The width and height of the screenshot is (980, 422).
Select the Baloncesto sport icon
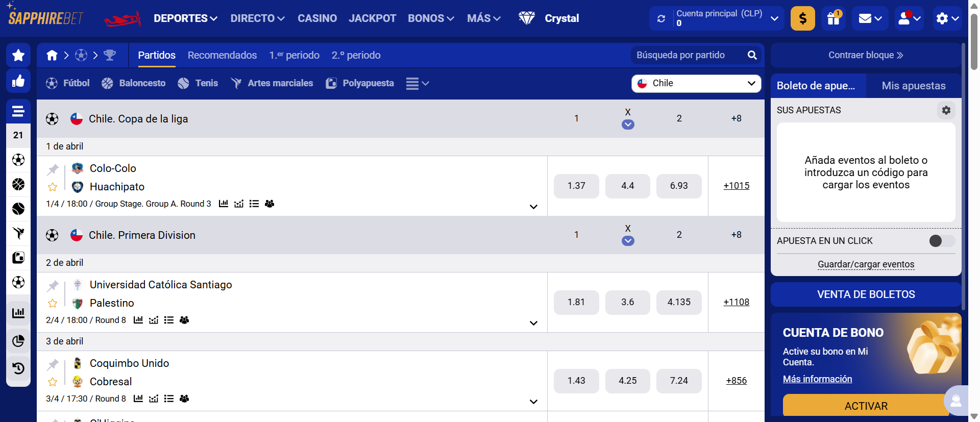107,83
